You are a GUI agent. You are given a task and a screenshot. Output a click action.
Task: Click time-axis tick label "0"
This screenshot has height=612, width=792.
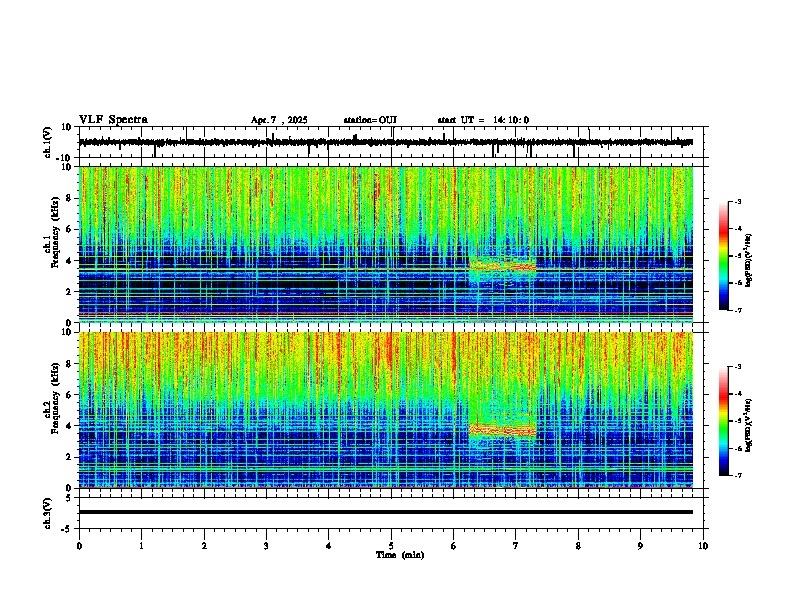pyautogui.click(x=79, y=546)
